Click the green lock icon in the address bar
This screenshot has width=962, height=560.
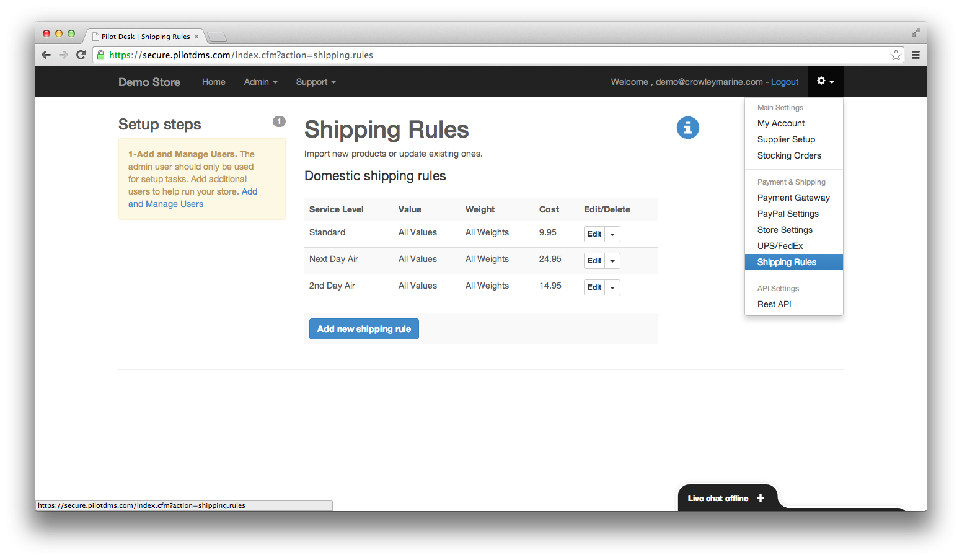[100, 55]
